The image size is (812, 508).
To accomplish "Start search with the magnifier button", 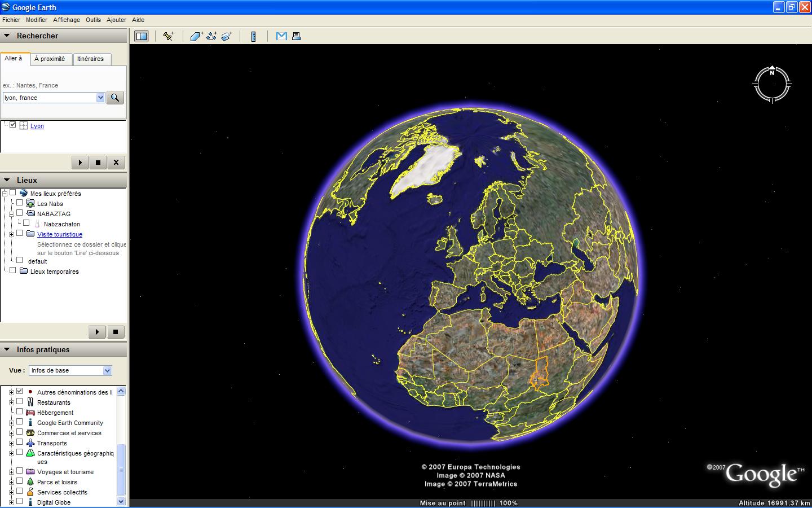I will (115, 98).
